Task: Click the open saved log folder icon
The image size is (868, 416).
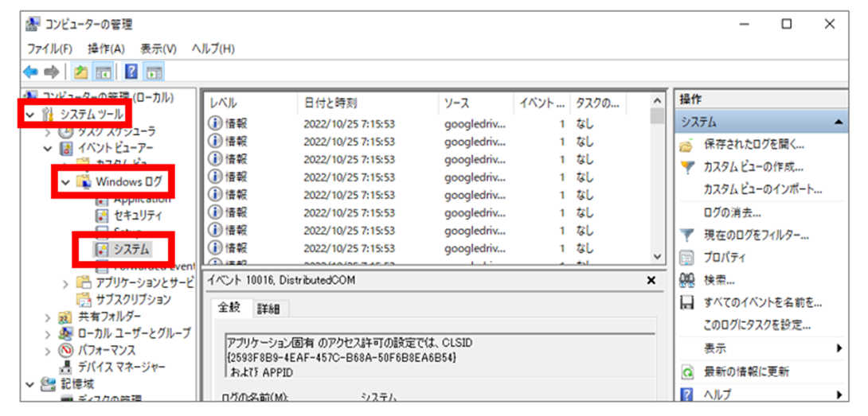Action: 687,146
